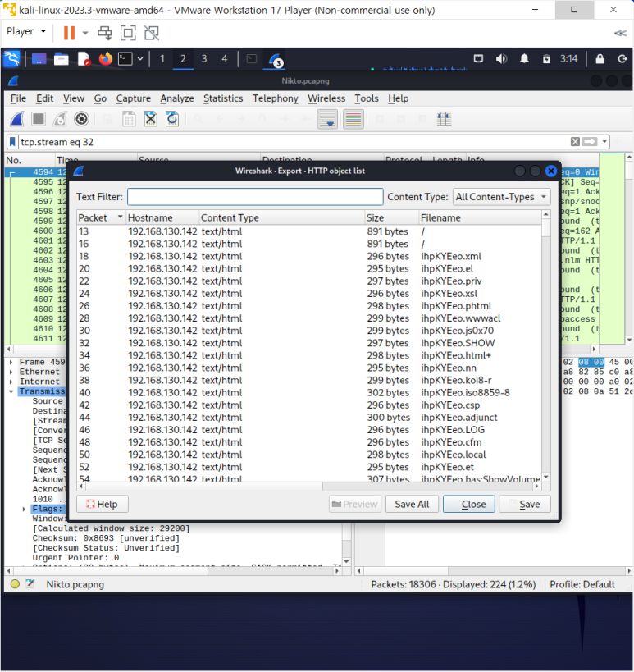This screenshot has height=672, width=634.
Task: Switch to workspace 3
Action: 204,59
